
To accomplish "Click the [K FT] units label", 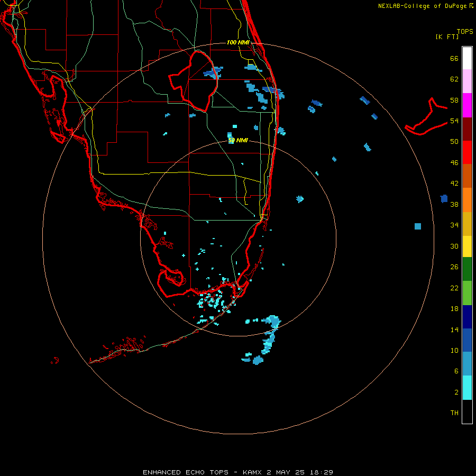I will coord(447,36).
